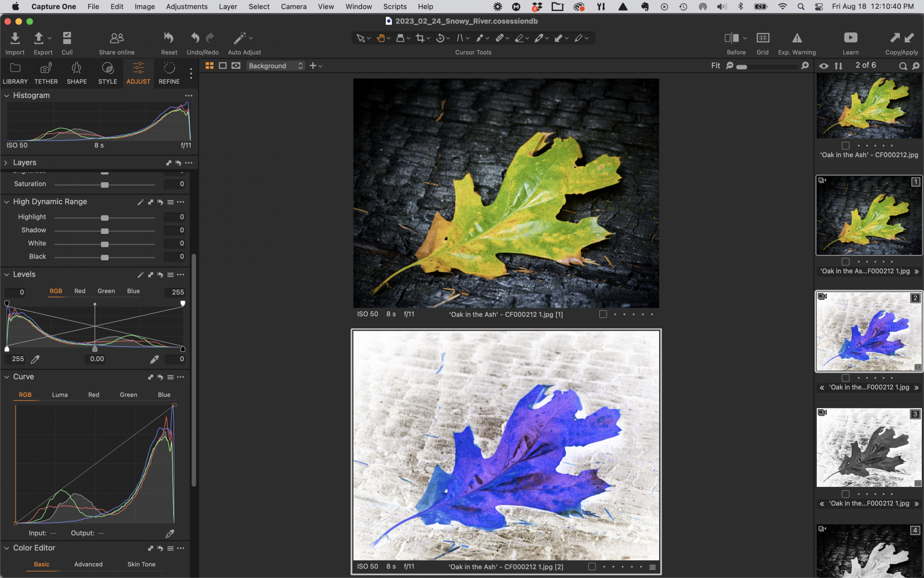Select the Keystone cursor tool
This screenshot has width=924, height=578.
point(460,38)
